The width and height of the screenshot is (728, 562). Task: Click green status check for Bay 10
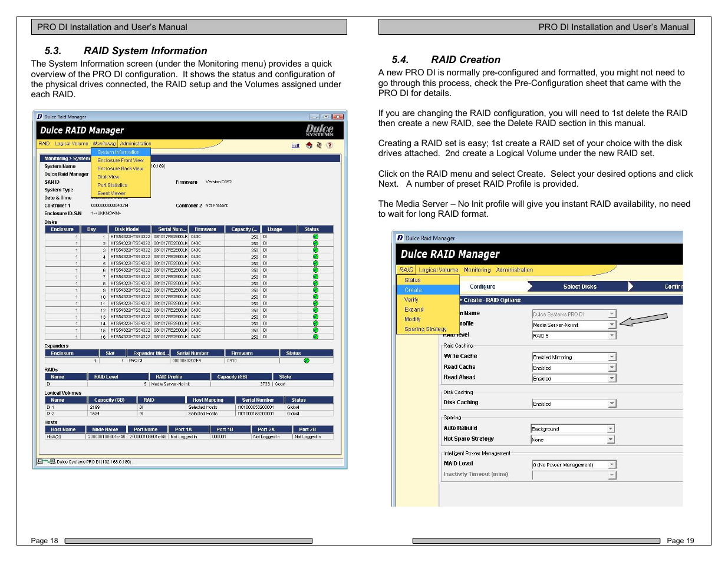315,296
